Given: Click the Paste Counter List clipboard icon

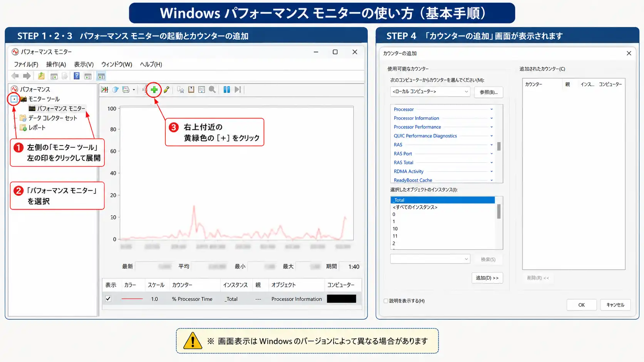Looking at the screenshot, I should click(191, 90).
